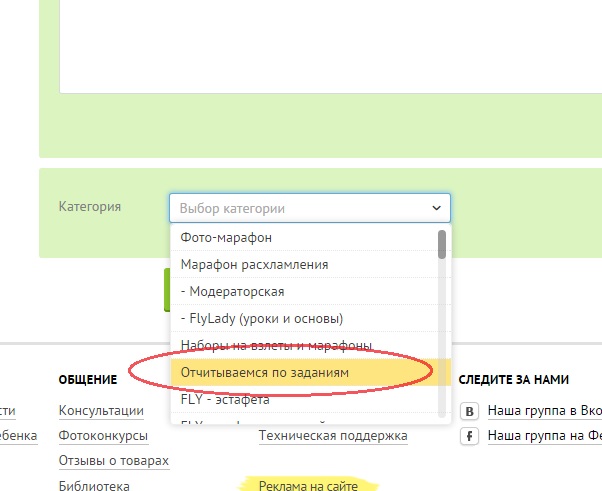This screenshot has height=491, width=602.
Task: Go to the Фотоконкурсы page
Action: 103,436
